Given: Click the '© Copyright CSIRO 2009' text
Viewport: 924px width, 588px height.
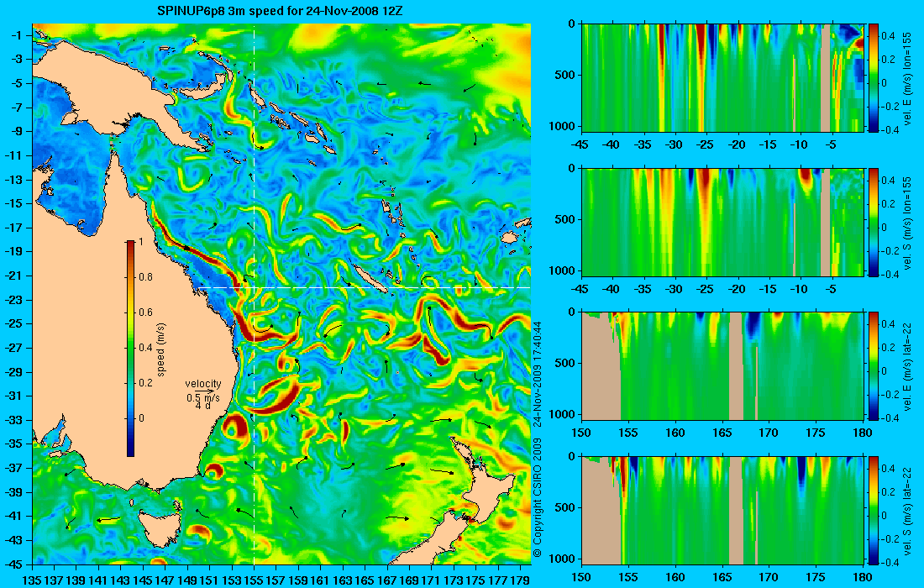Looking at the screenshot, I should [x=537, y=498].
